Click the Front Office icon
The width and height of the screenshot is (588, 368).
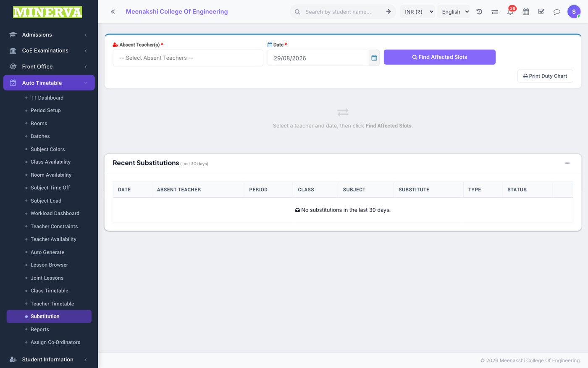[13, 66]
